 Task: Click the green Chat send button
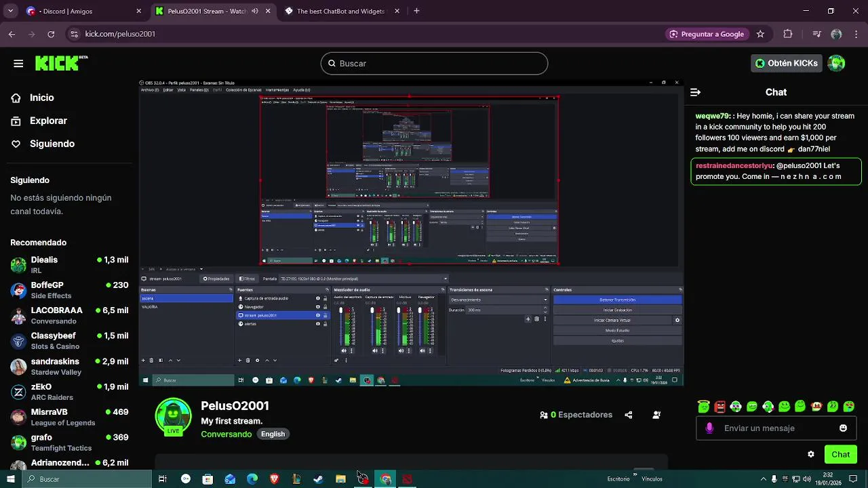point(841,454)
